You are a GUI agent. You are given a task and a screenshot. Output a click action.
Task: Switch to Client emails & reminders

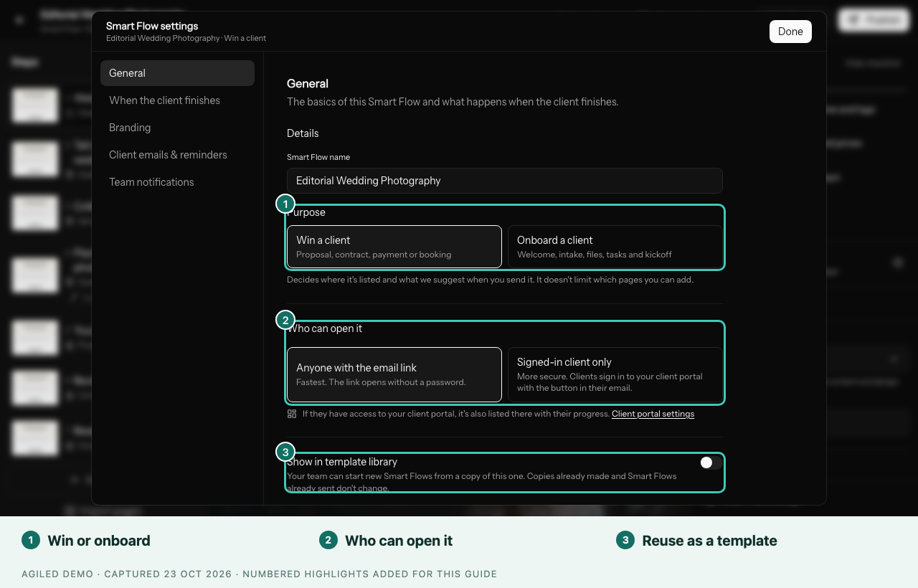(x=177, y=155)
